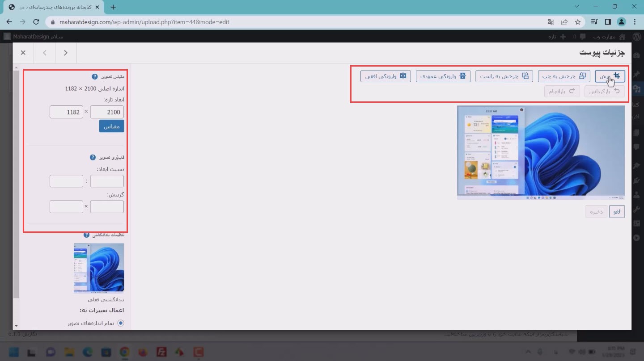This screenshot has width=644, height=361.
Task: Click the rightmost گزینش selection field
Action: (107, 207)
